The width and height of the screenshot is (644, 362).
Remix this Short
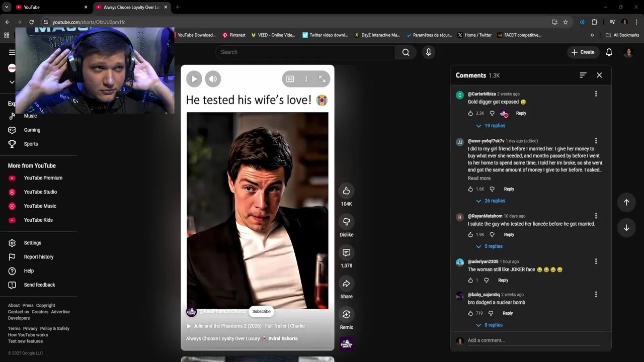point(346,314)
